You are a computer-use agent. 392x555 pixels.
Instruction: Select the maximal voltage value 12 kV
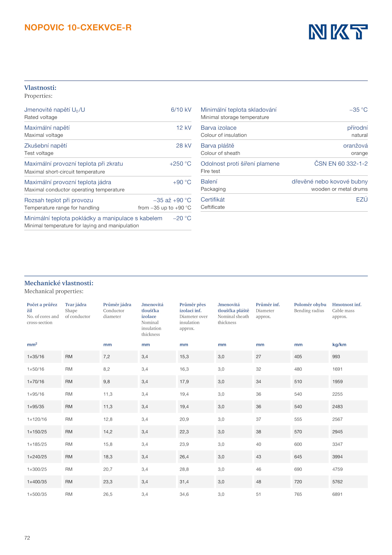click(184, 128)
